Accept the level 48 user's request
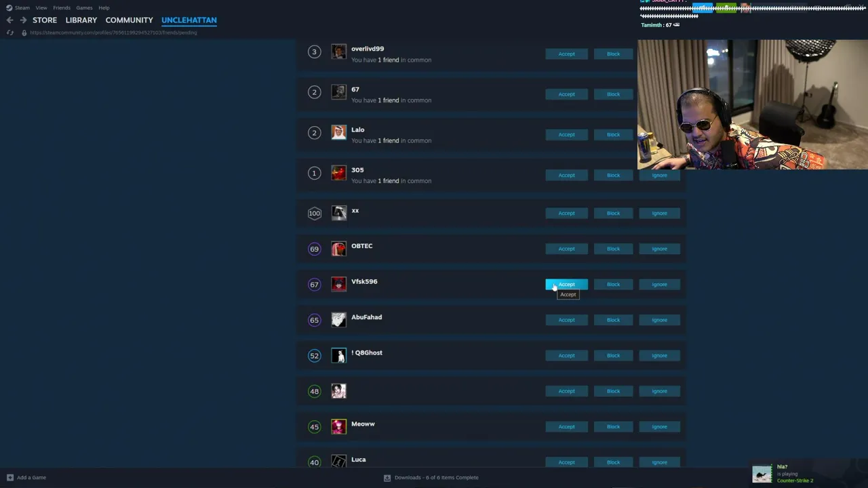 pyautogui.click(x=566, y=391)
